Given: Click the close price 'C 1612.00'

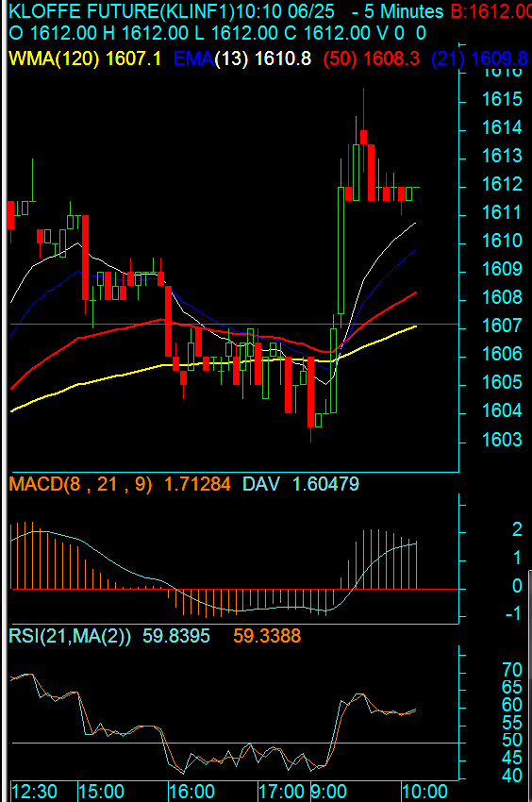Looking at the screenshot, I should 327,33.
